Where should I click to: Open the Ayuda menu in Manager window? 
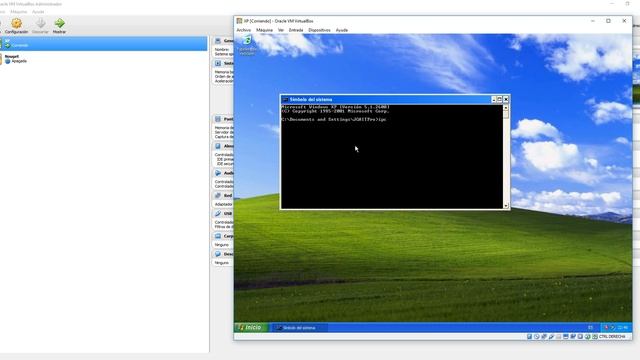click(x=38, y=12)
